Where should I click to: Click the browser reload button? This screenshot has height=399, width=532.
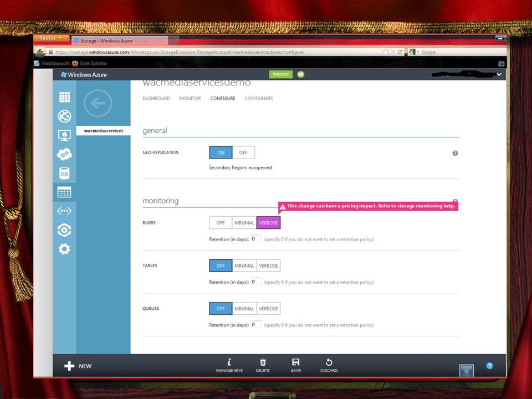point(400,52)
